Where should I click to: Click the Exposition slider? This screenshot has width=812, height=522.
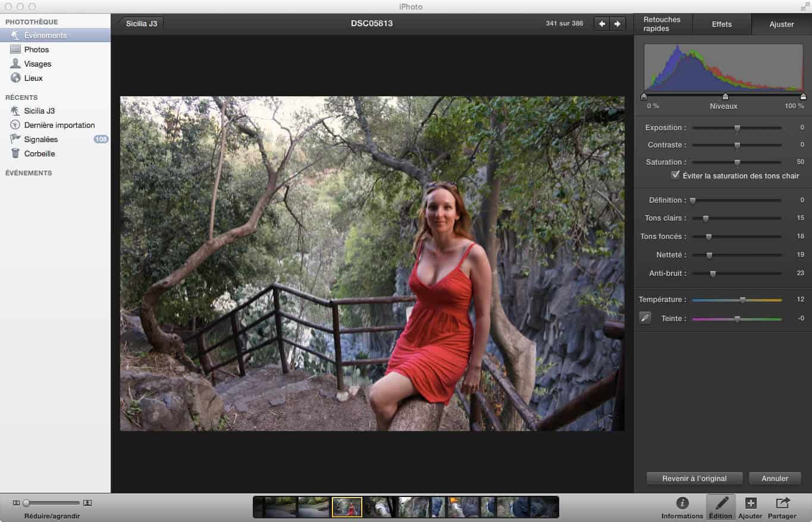coord(736,128)
